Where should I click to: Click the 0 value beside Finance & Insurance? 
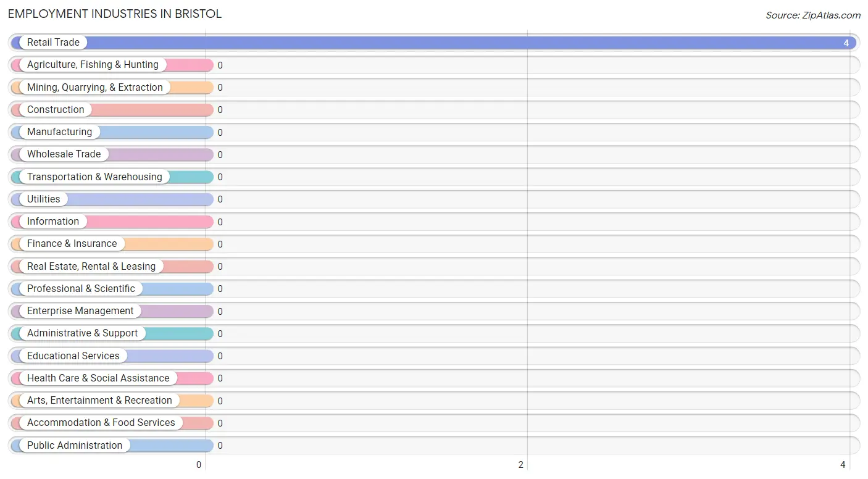click(220, 244)
